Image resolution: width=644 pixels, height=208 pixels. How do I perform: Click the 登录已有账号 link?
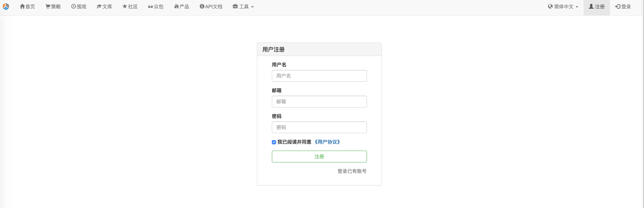pos(352,171)
